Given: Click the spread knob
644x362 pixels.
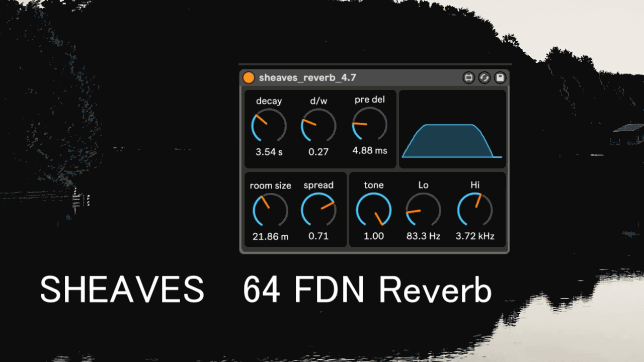Looking at the screenshot, I should pos(318,210).
